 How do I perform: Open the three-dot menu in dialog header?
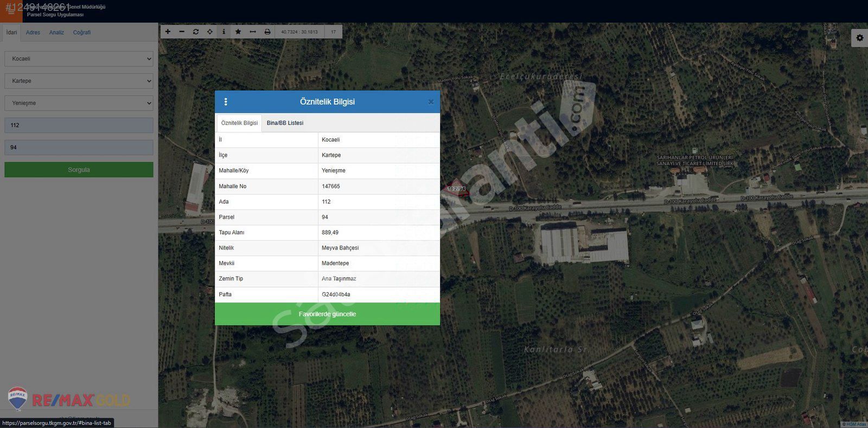[x=226, y=102]
